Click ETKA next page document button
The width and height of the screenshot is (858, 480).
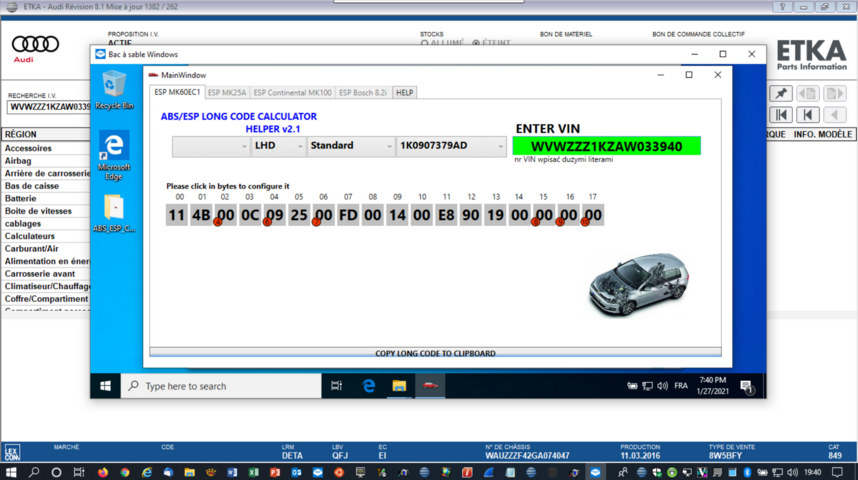click(834, 94)
